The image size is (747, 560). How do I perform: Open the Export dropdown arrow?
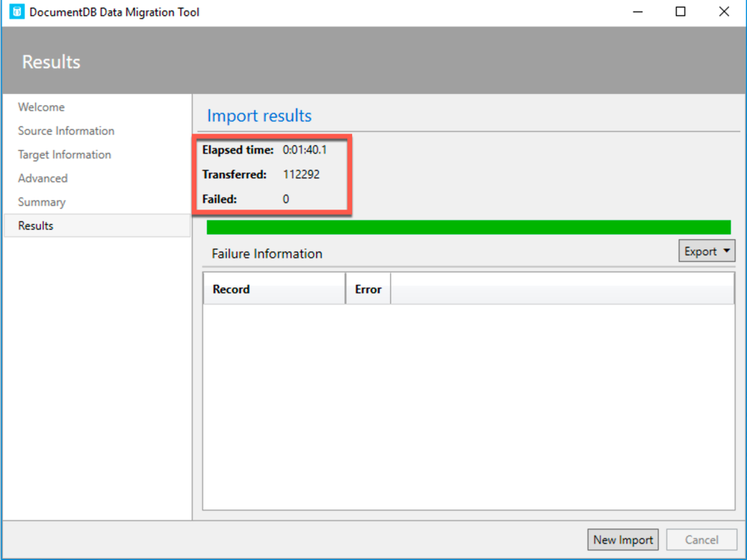(726, 250)
